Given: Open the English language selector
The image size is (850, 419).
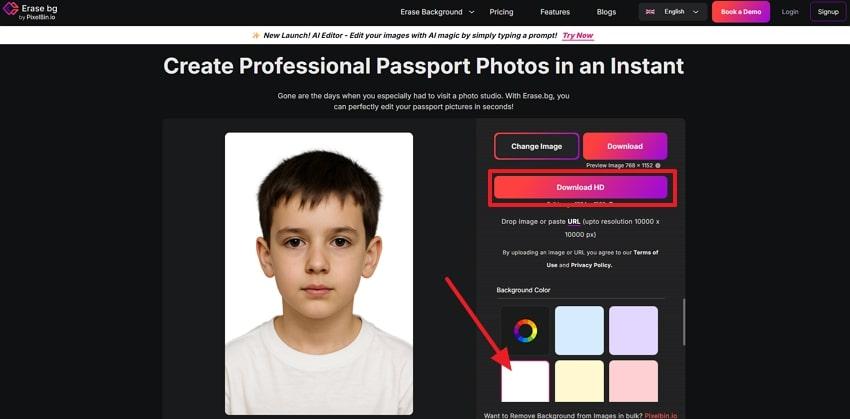Looking at the screenshot, I should pyautogui.click(x=673, y=12).
